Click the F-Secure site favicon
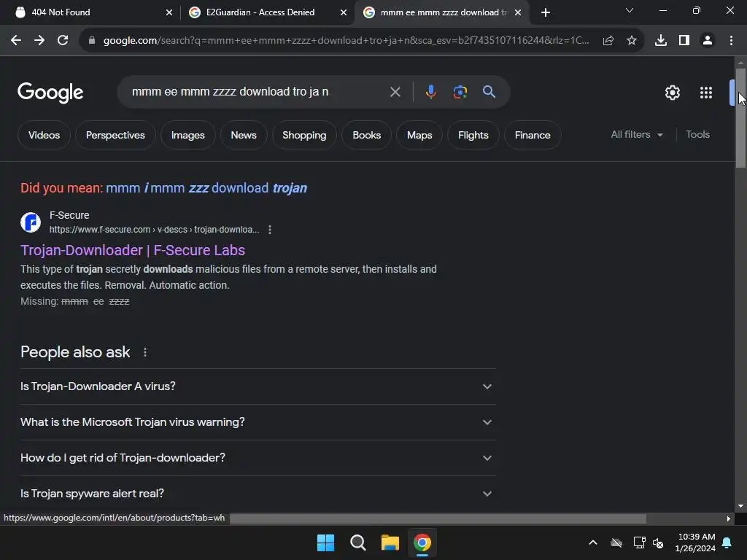 [x=31, y=222]
